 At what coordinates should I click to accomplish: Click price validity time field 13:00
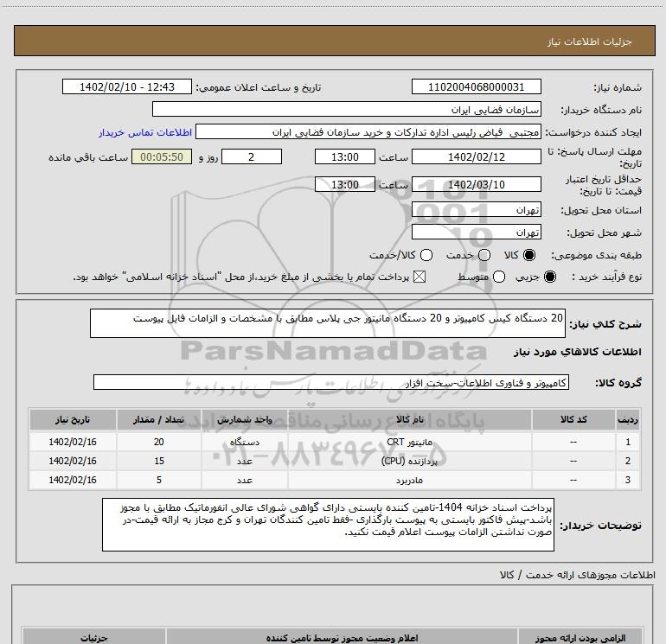click(345, 184)
